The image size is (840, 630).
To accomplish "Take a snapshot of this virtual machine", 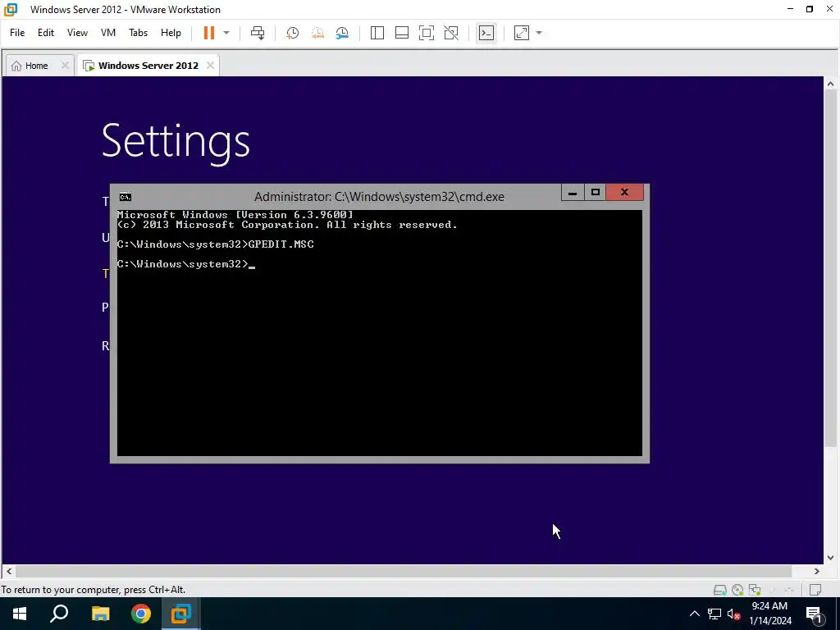I will click(x=293, y=33).
